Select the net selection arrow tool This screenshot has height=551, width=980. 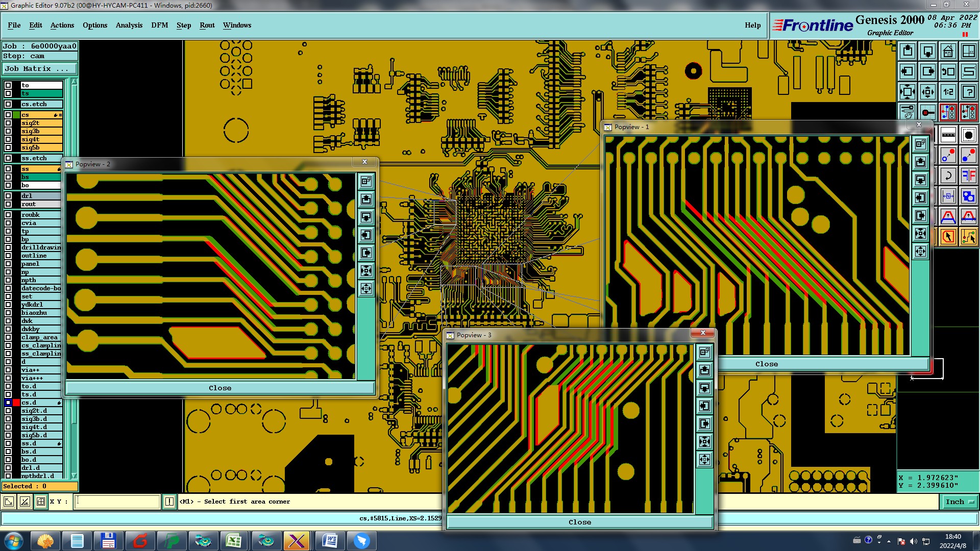click(x=968, y=237)
